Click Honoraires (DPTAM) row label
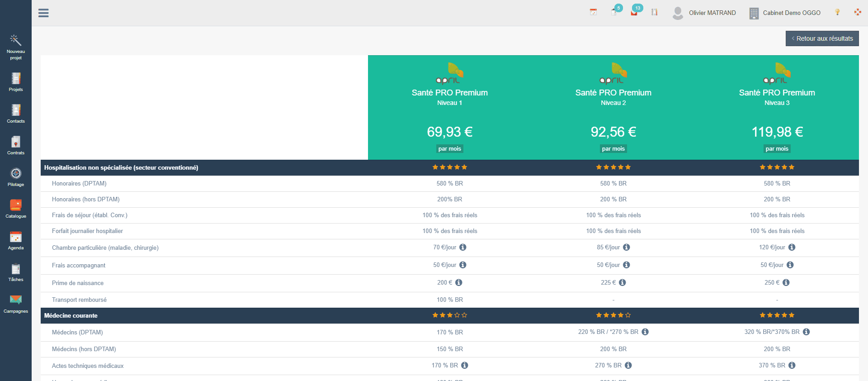 pos(79,183)
